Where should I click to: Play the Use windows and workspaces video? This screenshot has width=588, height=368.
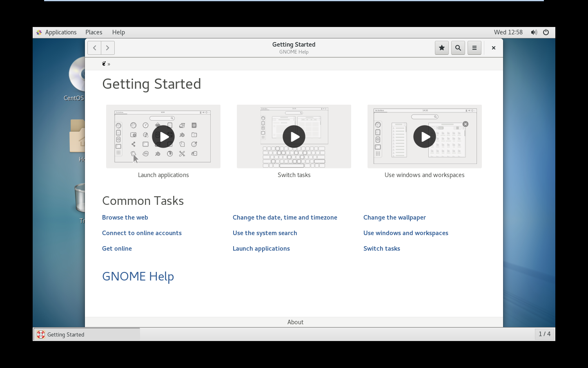point(425,137)
